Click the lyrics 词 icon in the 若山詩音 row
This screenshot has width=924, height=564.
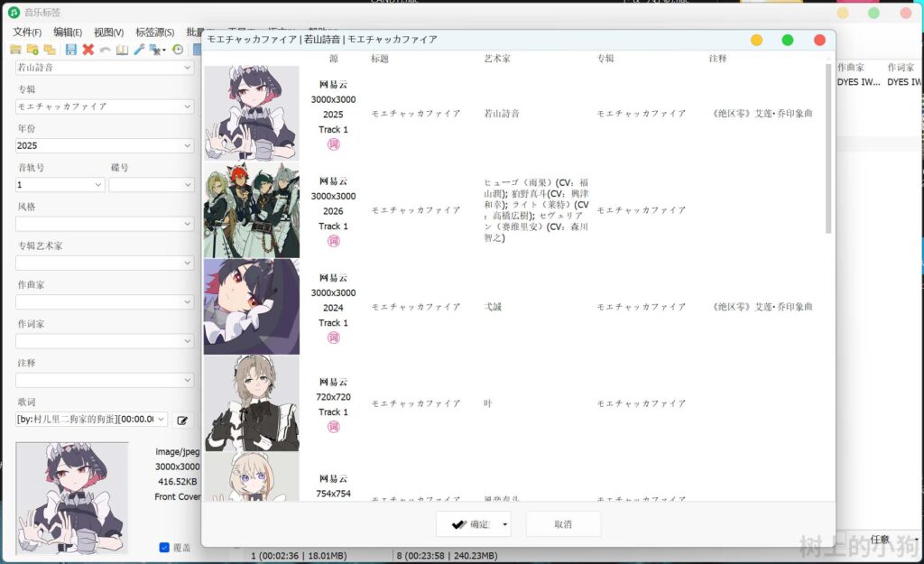(334, 144)
